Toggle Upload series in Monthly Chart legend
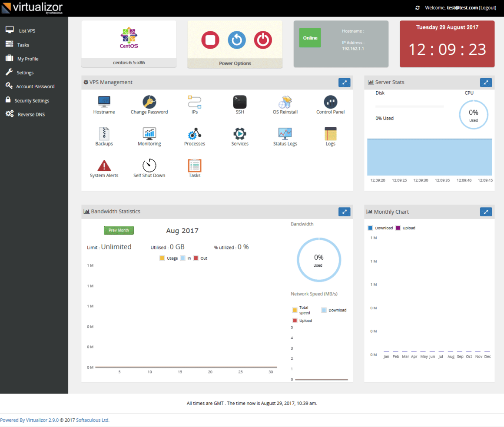This screenshot has width=504, height=427. pyautogui.click(x=405, y=228)
